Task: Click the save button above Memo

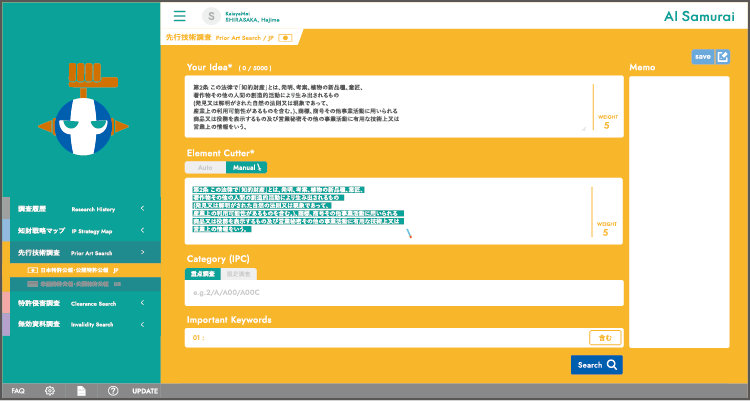Action: click(702, 57)
